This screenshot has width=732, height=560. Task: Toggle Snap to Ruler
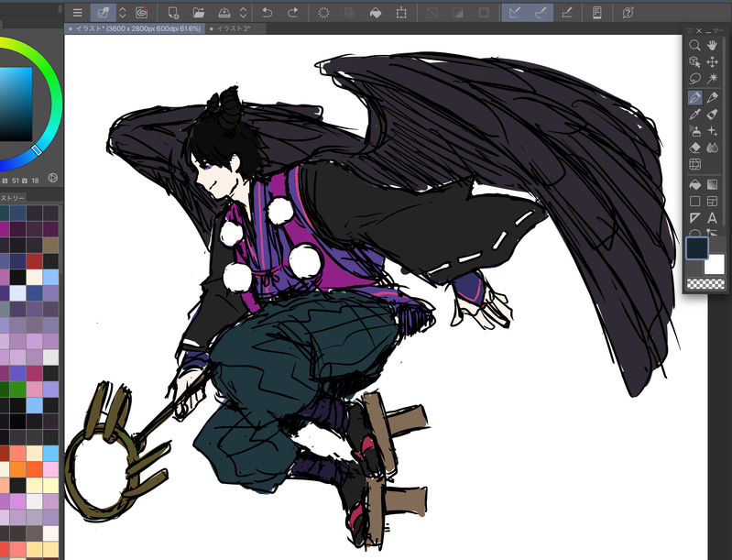pyautogui.click(x=515, y=13)
